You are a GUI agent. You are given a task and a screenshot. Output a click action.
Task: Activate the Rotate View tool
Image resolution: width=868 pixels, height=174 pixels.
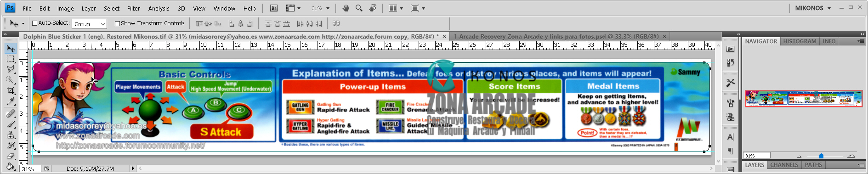click(373, 8)
